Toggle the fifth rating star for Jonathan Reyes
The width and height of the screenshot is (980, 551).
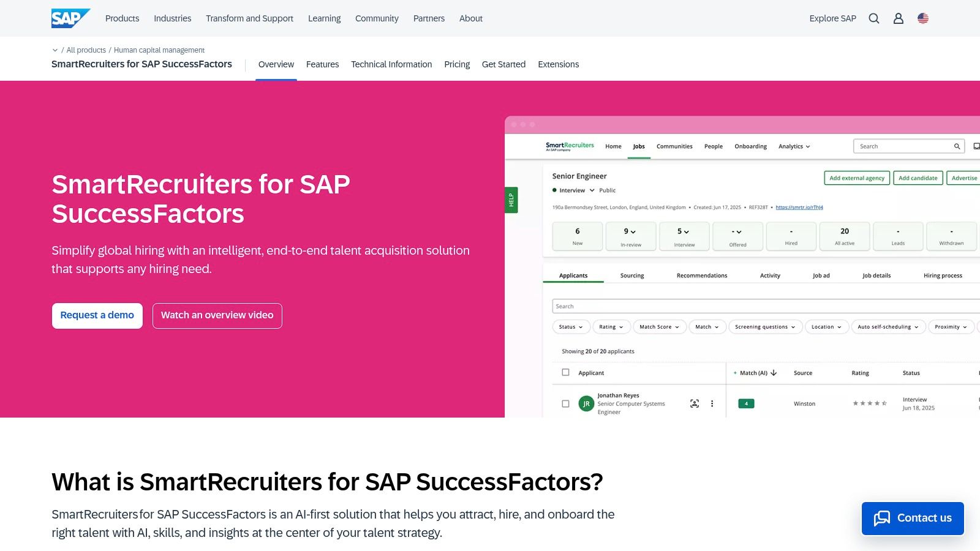884,403
